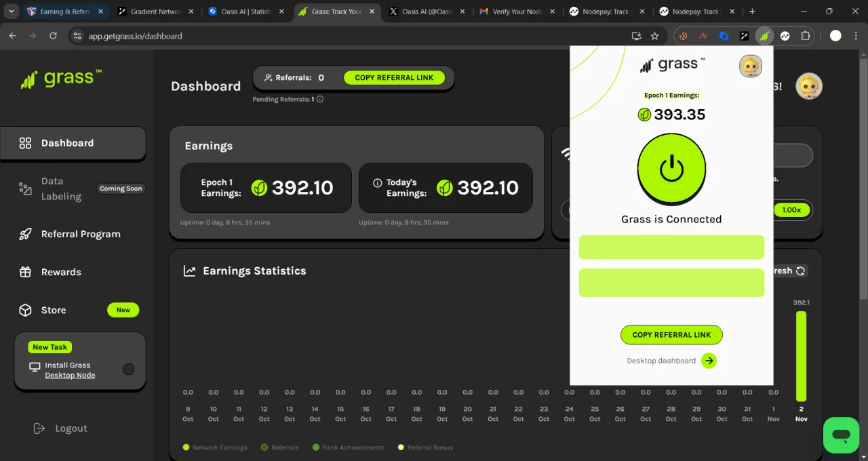Click the install app icon in address bar
The image size is (868, 461).
click(636, 36)
